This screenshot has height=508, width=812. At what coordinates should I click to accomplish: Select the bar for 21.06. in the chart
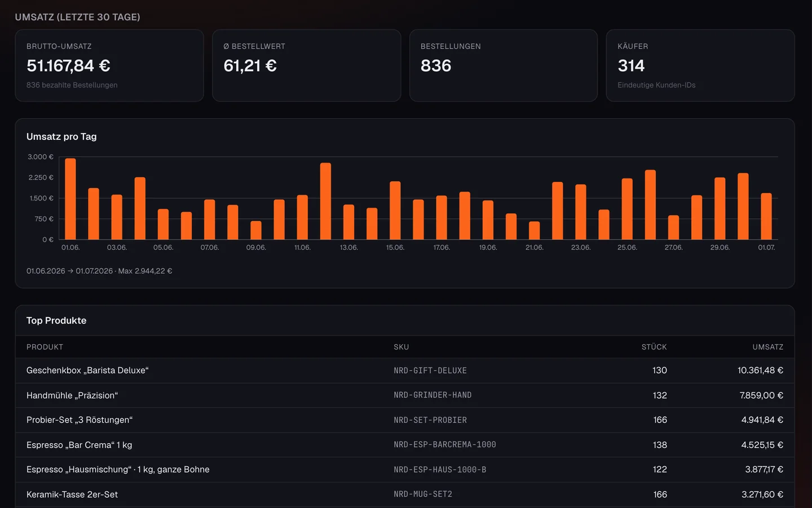coord(535,230)
